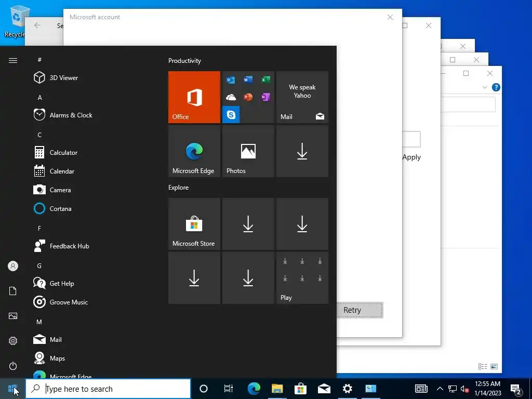Open the Microsoft Edge tile

coord(194,151)
